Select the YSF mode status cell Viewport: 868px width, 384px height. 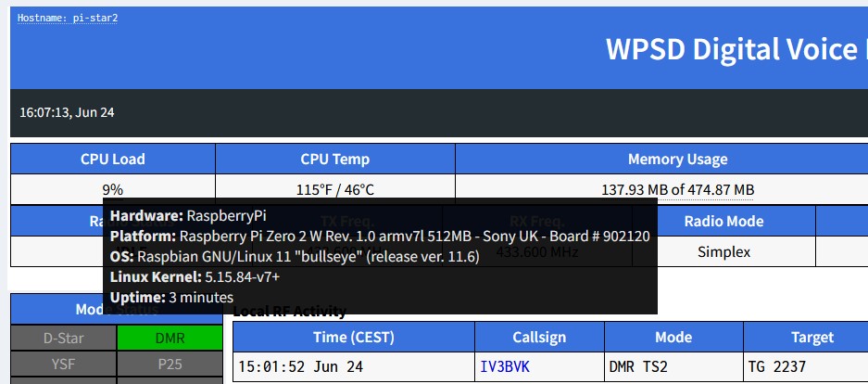click(x=64, y=364)
